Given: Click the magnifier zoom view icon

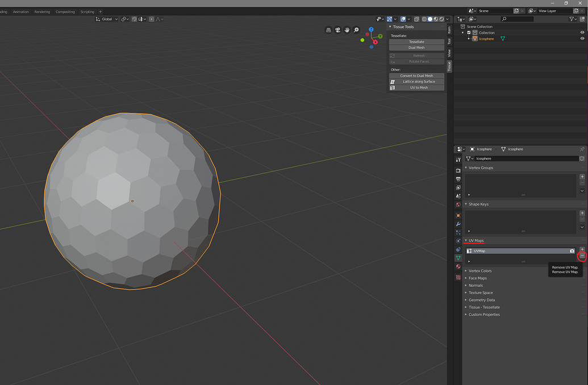Looking at the screenshot, I should (356, 30).
